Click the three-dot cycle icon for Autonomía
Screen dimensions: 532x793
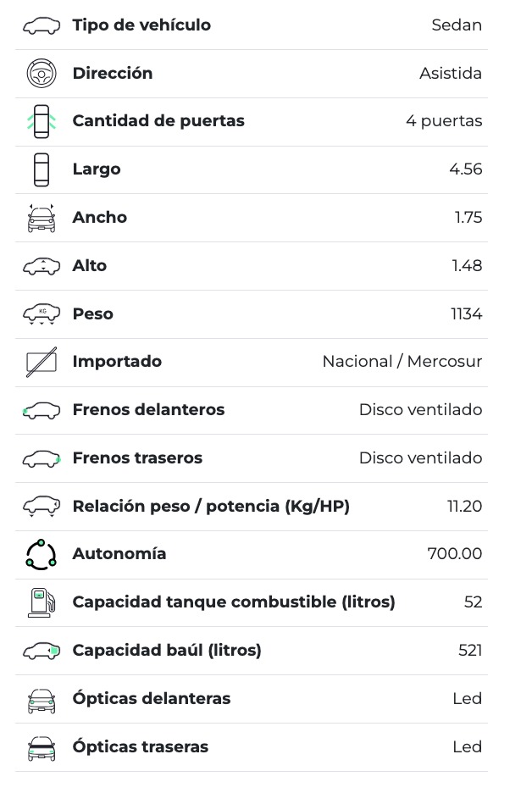coord(41,554)
